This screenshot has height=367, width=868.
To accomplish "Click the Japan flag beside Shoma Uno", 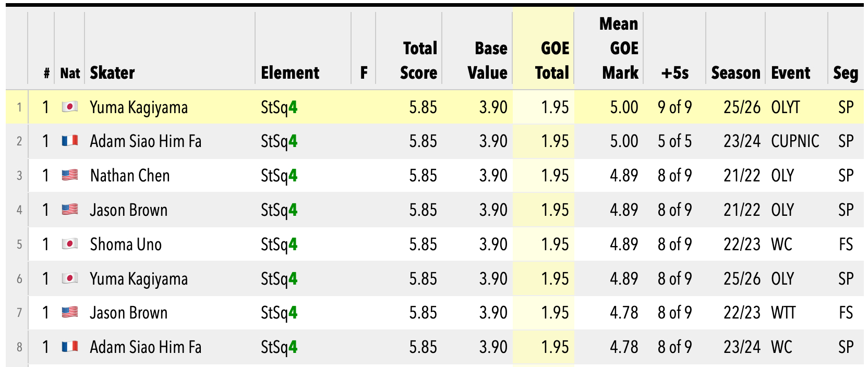I will 70,244.
